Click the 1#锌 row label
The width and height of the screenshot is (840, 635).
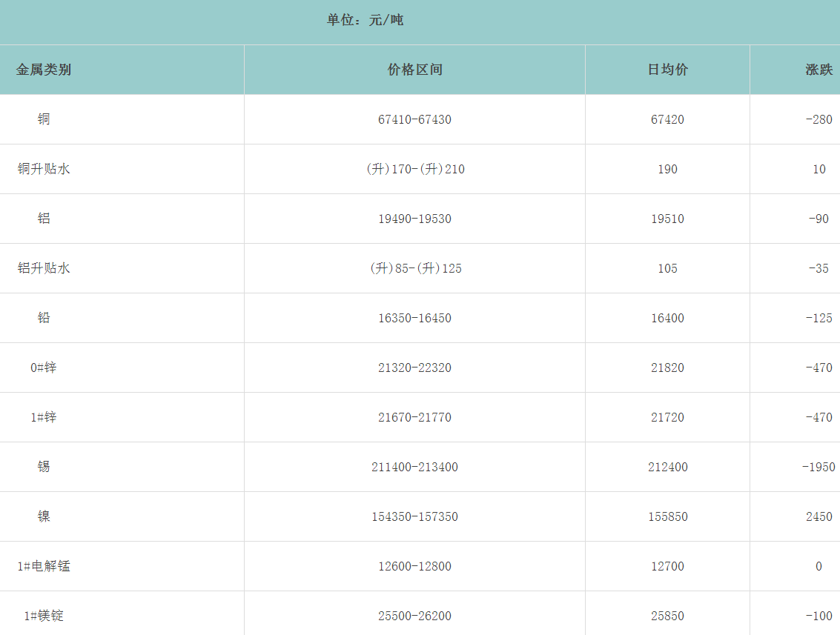[x=44, y=417]
